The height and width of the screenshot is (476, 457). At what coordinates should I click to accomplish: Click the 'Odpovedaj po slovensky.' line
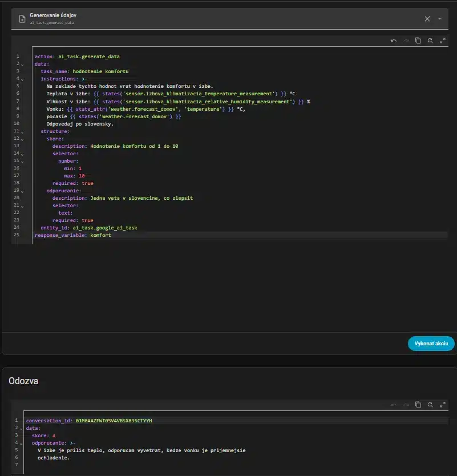click(x=80, y=124)
